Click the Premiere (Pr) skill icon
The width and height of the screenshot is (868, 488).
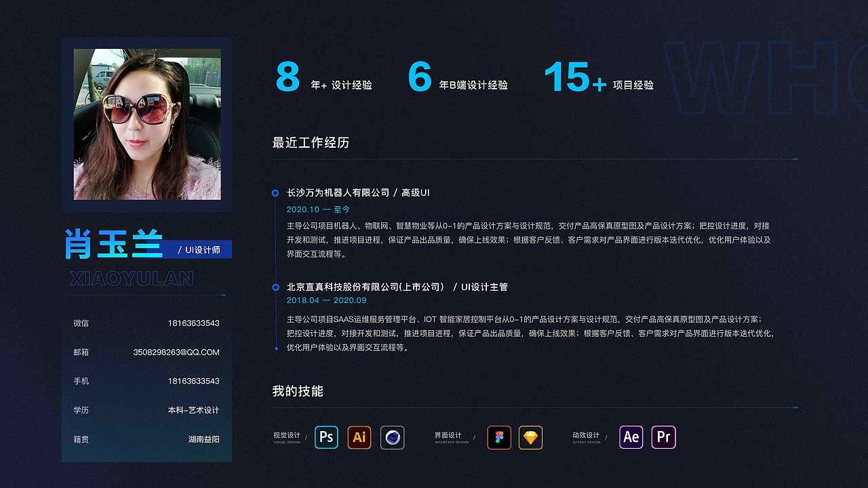coord(664,437)
